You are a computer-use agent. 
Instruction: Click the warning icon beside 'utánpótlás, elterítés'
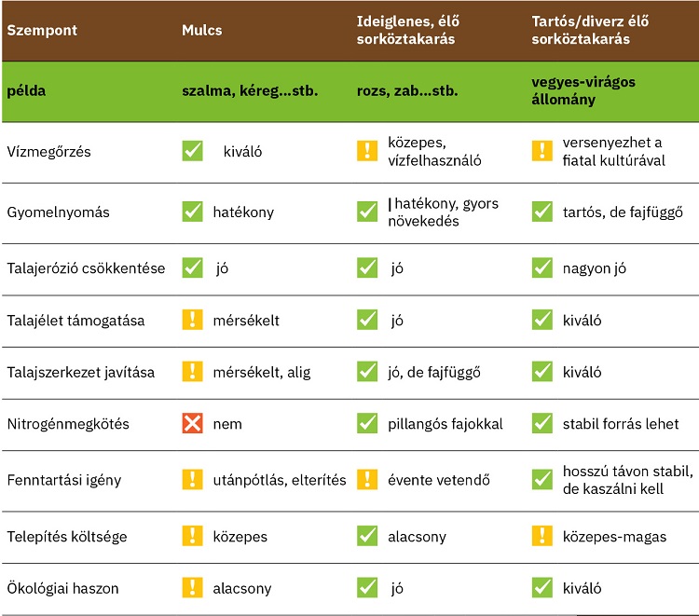pyautogui.click(x=192, y=480)
